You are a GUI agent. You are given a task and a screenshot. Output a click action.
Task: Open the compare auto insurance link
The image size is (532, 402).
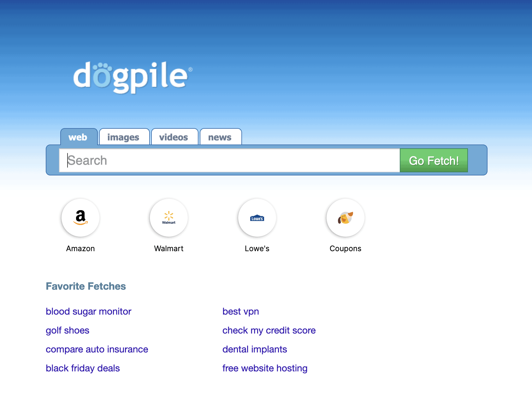click(x=97, y=349)
